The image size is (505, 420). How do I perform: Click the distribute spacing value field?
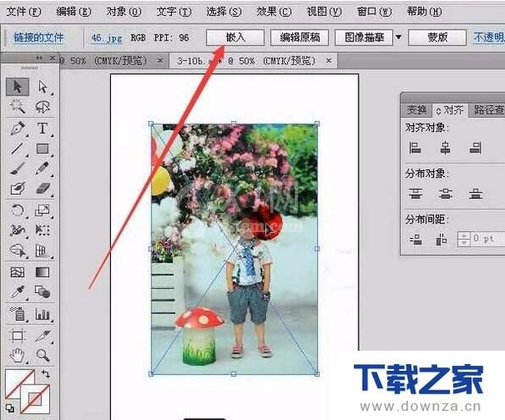click(488, 239)
